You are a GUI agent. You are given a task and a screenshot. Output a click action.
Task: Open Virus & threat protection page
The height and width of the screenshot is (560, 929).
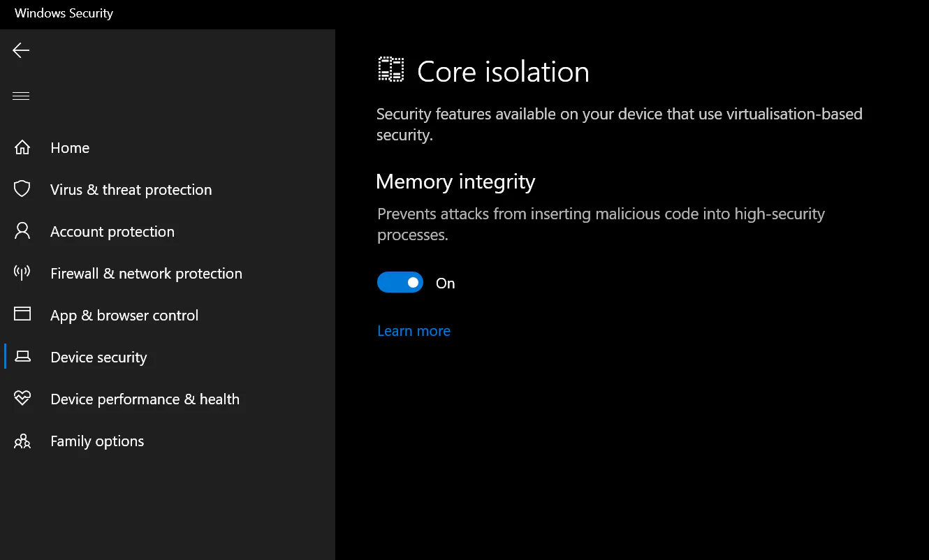pos(131,189)
